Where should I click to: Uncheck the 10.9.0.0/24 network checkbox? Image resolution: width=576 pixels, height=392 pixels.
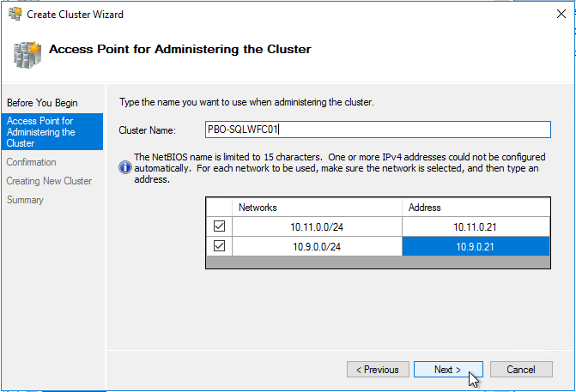click(x=219, y=245)
